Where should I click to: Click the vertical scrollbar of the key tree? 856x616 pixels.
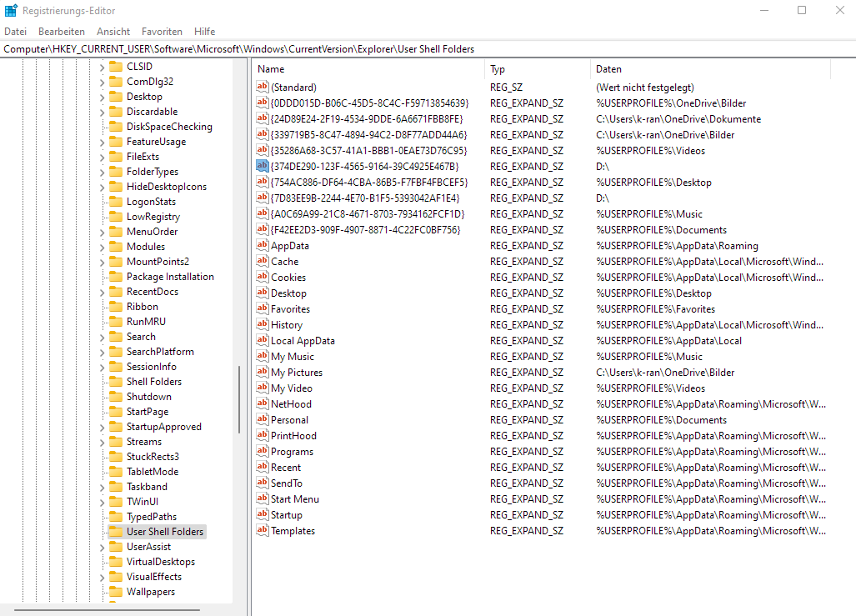point(239,400)
